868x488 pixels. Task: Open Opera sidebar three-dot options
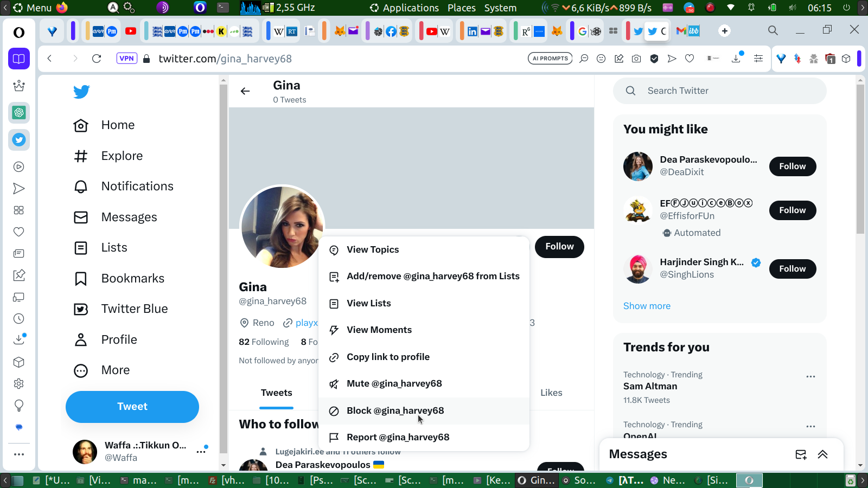click(19, 454)
